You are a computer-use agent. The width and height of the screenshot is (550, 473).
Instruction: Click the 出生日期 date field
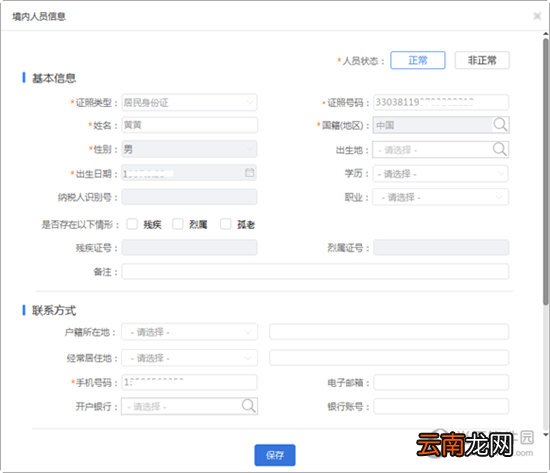tap(189, 173)
